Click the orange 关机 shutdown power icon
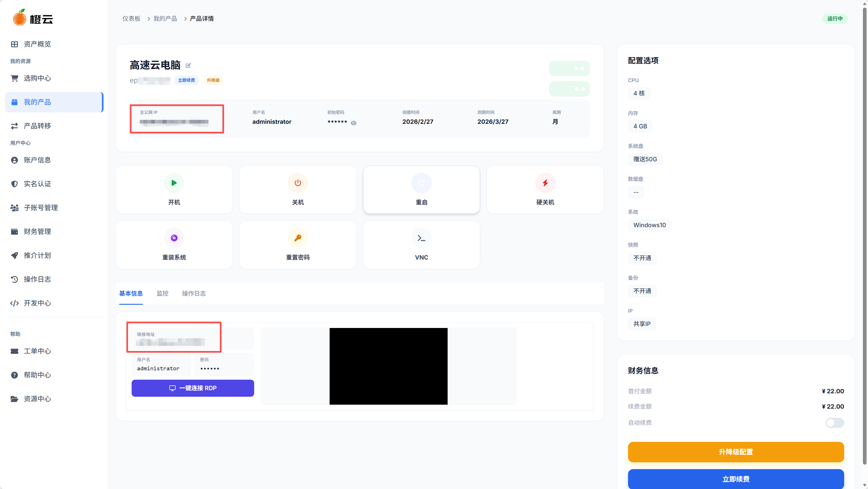 pos(298,183)
